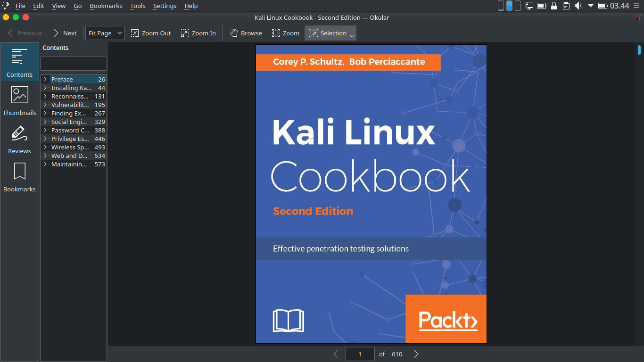Viewport: 644px width, 362px height.
Task: Expand the Installing Ka... chapter
Action: coord(45,88)
